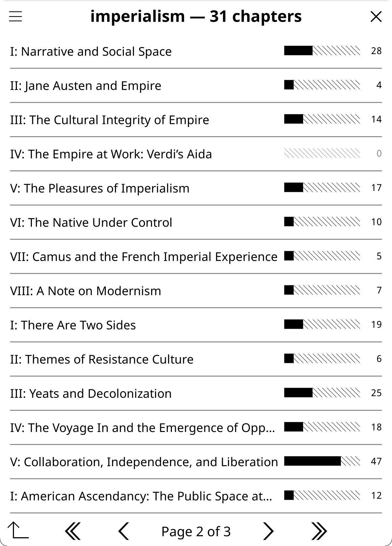Open 'V: The Pleasures of Imperialism' entry
The image size is (392, 546).
coord(196,188)
